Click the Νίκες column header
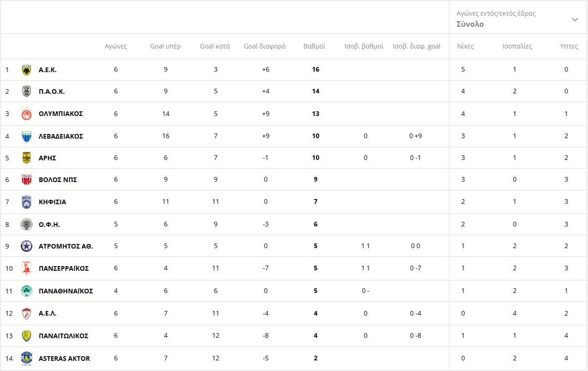 pyautogui.click(x=465, y=46)
